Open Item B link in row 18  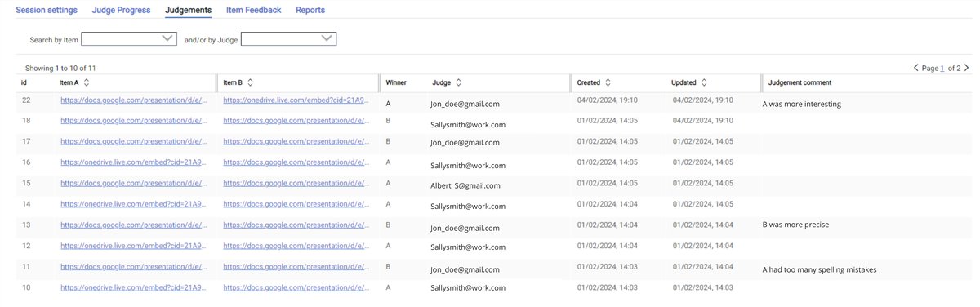pyautogui.click(x=296, y=121)
